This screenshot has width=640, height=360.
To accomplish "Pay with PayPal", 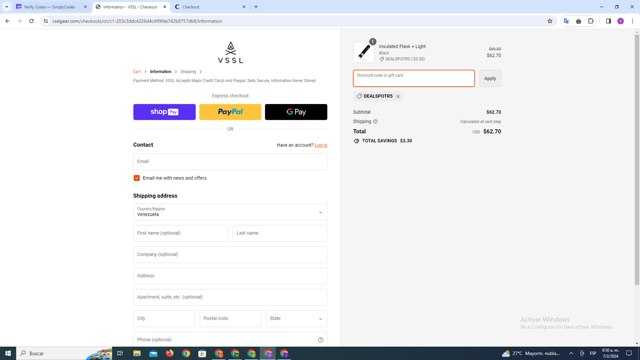I will [x=230, y=112].
